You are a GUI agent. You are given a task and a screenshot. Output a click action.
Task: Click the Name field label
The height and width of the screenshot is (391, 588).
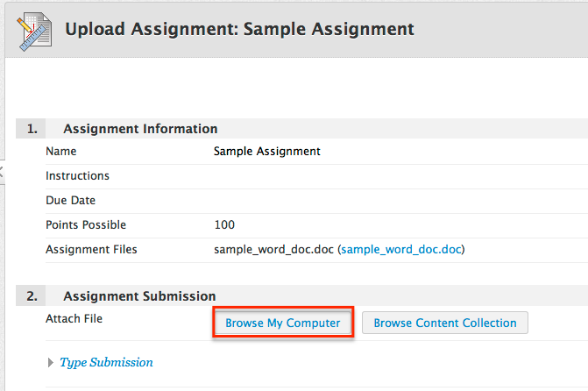pyautogui.click(x=61, y=152)
